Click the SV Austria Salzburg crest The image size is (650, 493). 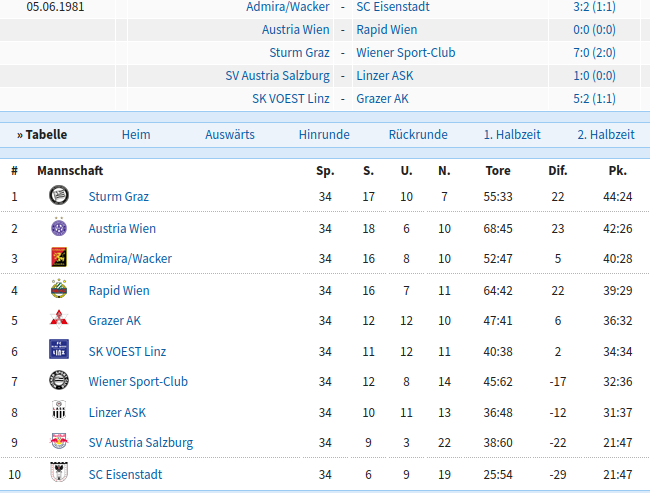(x=59, y=441)
